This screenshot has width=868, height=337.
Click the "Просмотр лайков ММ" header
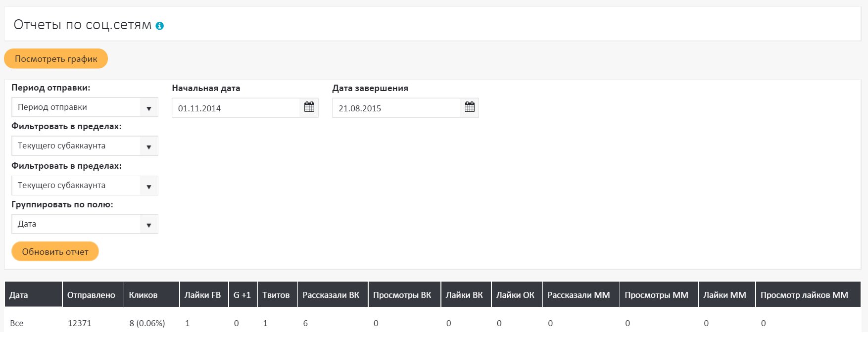click(x=804, y=295)
